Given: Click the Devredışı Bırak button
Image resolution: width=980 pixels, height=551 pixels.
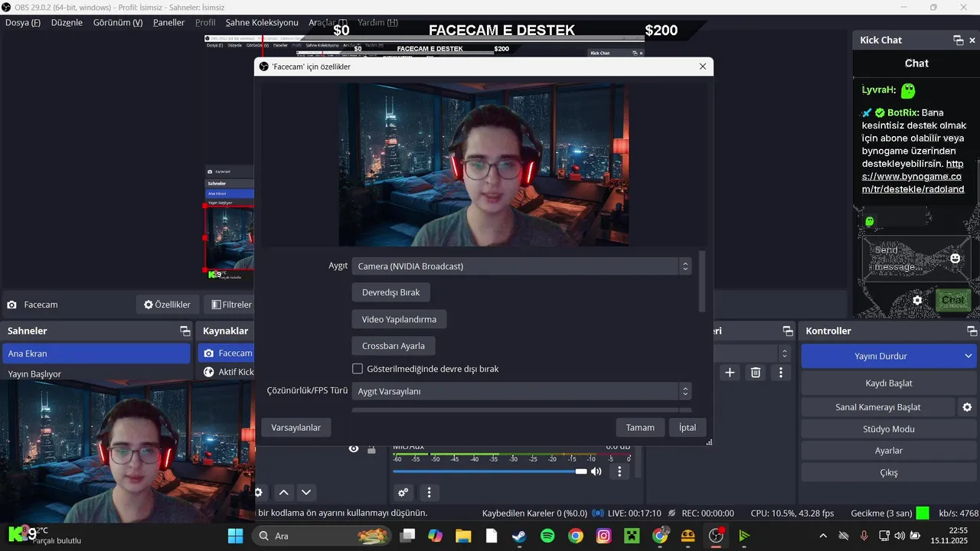Looking at the screenshot, I should 391,292.
